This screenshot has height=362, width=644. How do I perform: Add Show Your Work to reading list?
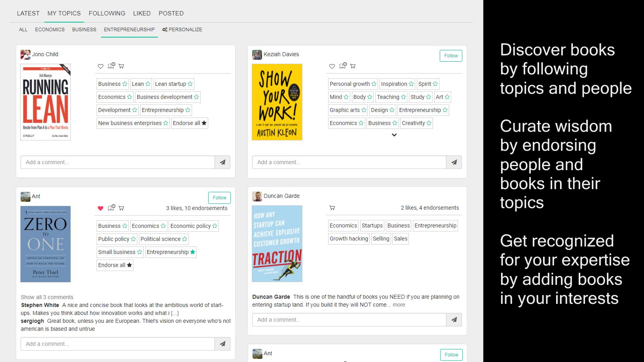pos(343,66)
